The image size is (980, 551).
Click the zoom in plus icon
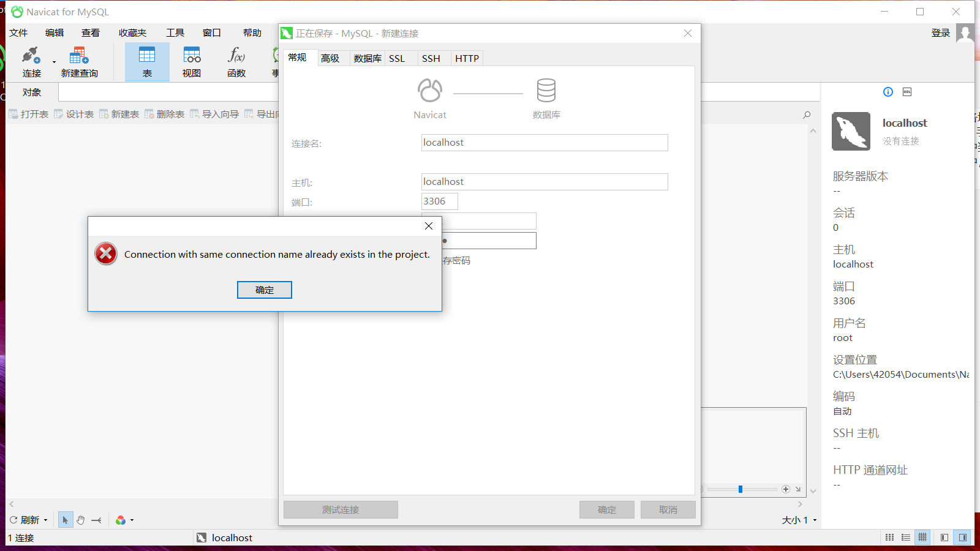[786, 489]
